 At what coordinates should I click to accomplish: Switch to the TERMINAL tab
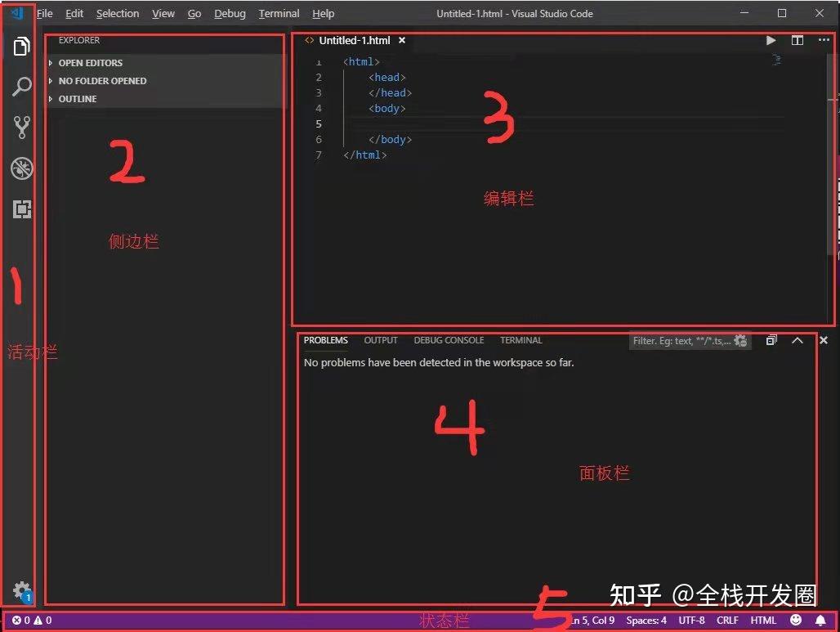coord(521,340)
